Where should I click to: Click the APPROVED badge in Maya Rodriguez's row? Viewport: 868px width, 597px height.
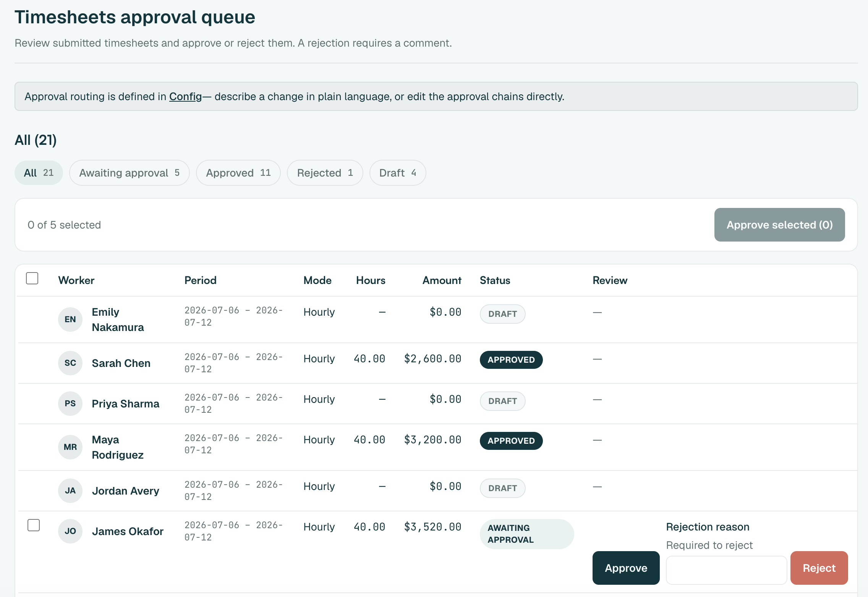click(x=511, y=441)
